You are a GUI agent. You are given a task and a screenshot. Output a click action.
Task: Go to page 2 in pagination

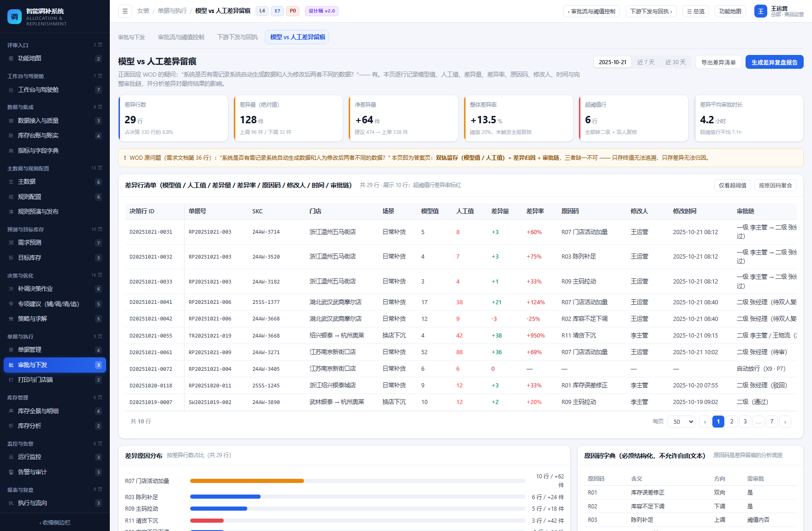click(732, 422)
